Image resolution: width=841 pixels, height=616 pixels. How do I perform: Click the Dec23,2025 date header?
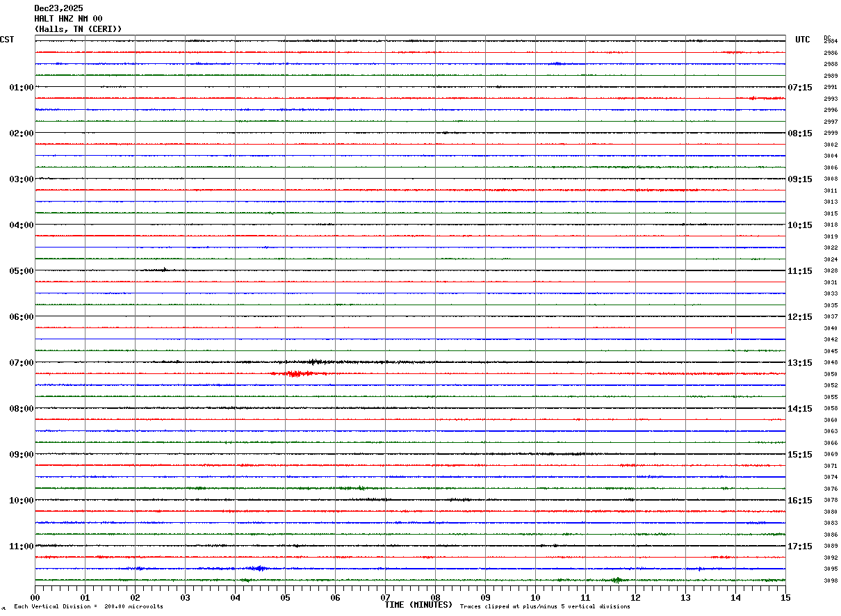click(58, 8)
